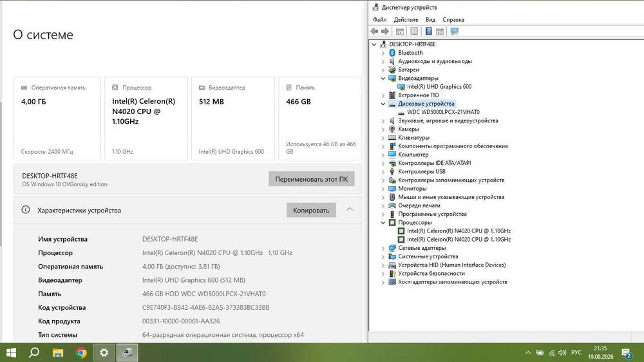
Task: Select Хост-адаптеры запоминающих устройств item
Action: (452, 282)
